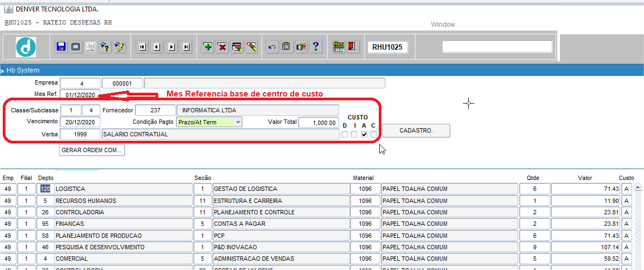644x270 pixels.
Task: Click the Verba field 1999
Action: pos(80,134)
